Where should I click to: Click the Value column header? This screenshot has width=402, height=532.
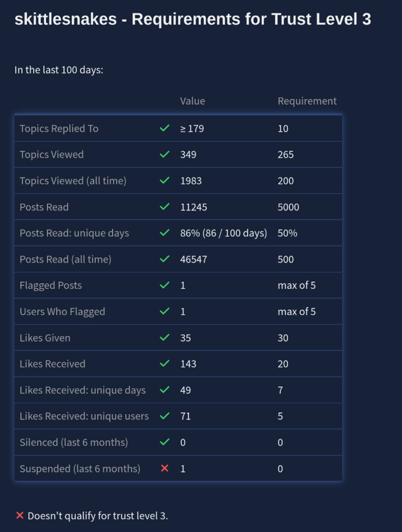[192, 101]
